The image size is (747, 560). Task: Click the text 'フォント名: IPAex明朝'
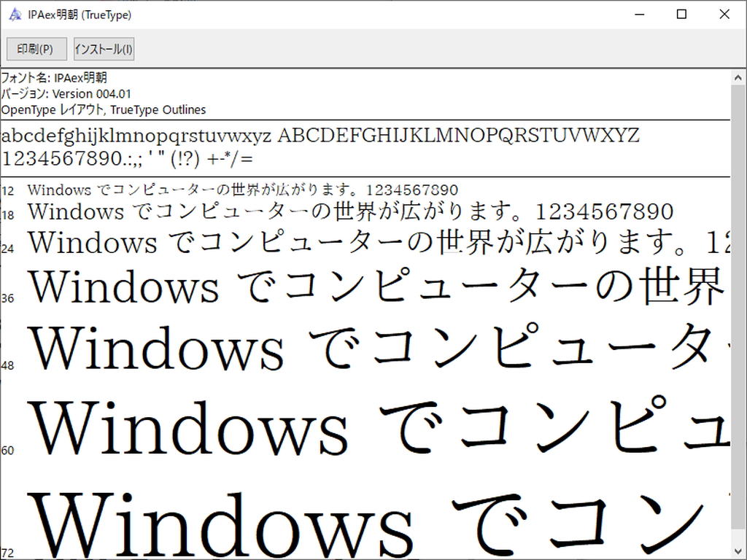click(54, 77)
